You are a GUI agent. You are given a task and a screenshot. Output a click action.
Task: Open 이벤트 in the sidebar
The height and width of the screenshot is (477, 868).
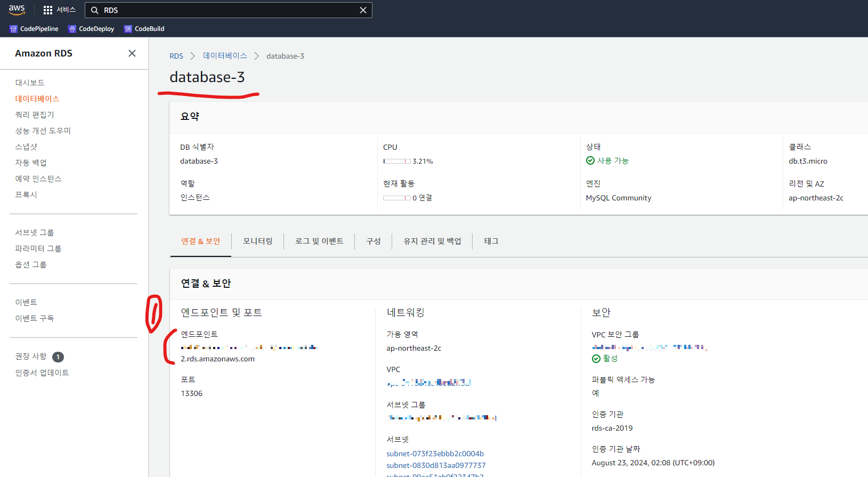click(26, 302)
